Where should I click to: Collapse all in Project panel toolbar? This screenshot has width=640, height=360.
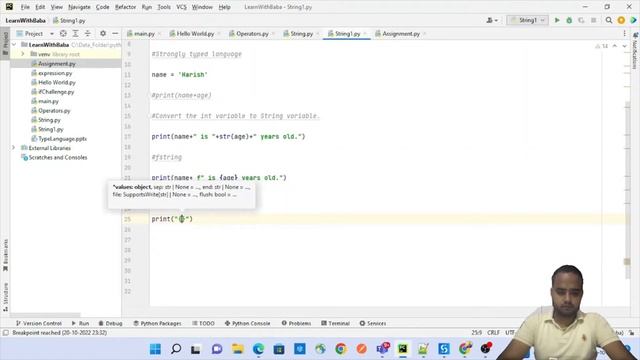pyautogui.click(x=87, y=33)
